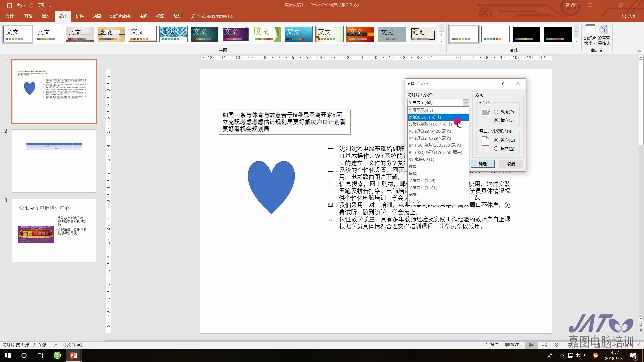The width and height of the screenshot is (644, 362).
Task: Click the Format Background ribbon icon
Action: tap(604, 35)
